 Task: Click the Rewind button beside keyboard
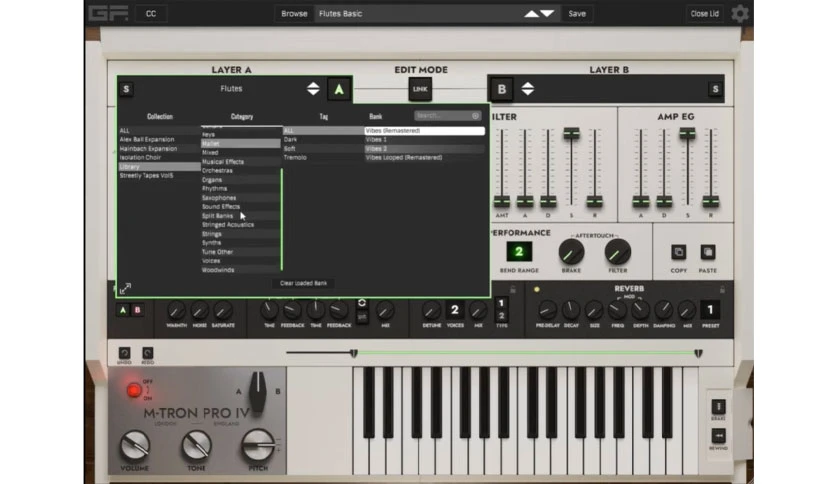click(718, 436)
